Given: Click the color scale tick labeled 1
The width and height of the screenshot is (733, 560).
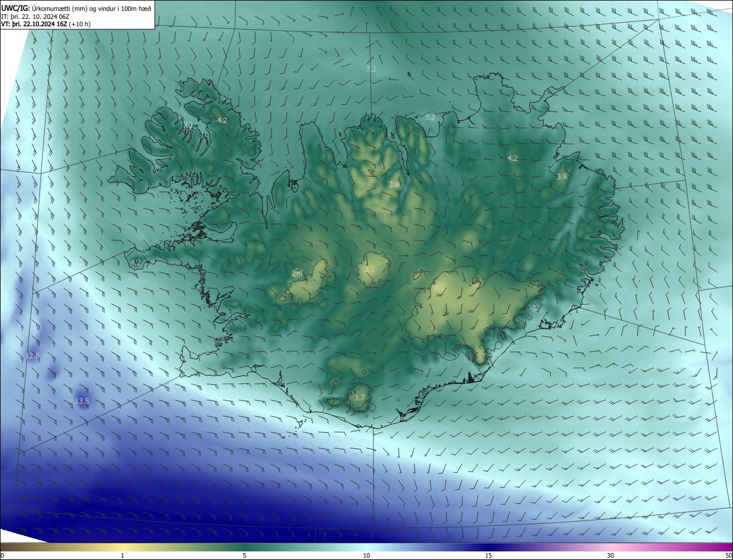Looking at the screenshot, I should (x=123, y=555).
